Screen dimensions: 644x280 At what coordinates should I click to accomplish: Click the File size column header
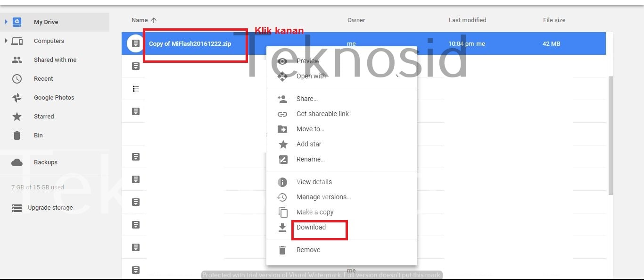coord(554,20)
